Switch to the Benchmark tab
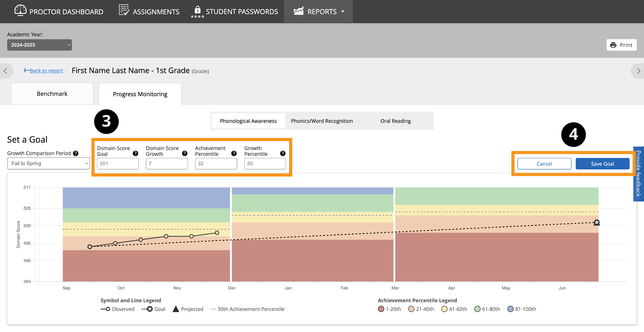Screen dimensions: 644x332 tap(52, 94)
